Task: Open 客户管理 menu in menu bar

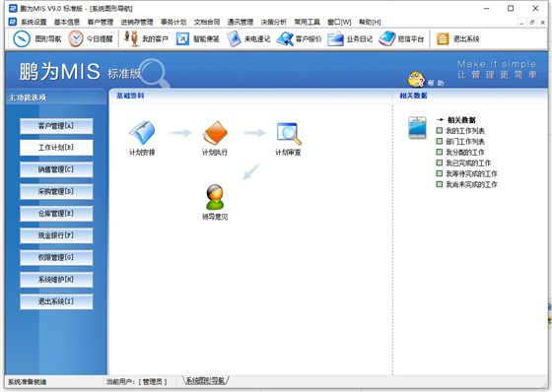Action: 101,23
